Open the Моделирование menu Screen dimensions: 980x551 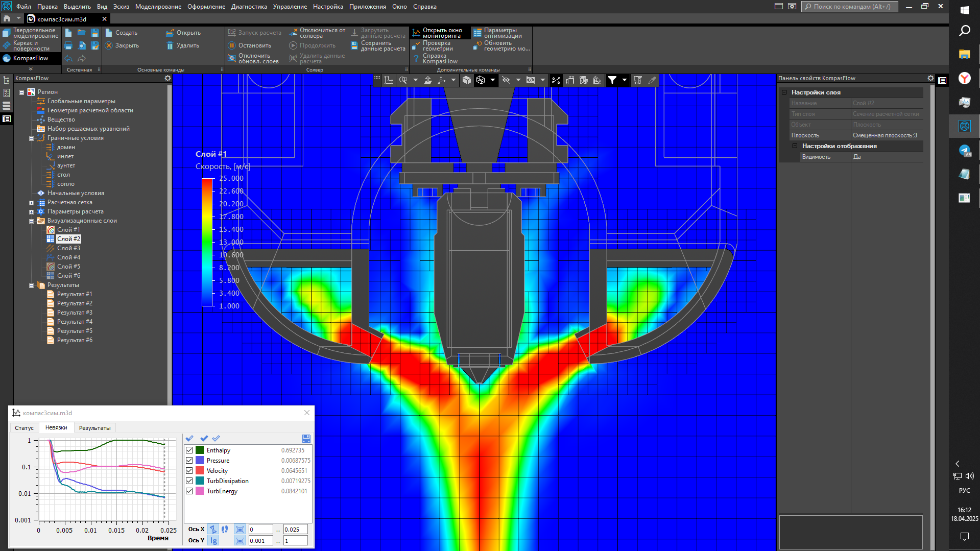coord(158,7)
